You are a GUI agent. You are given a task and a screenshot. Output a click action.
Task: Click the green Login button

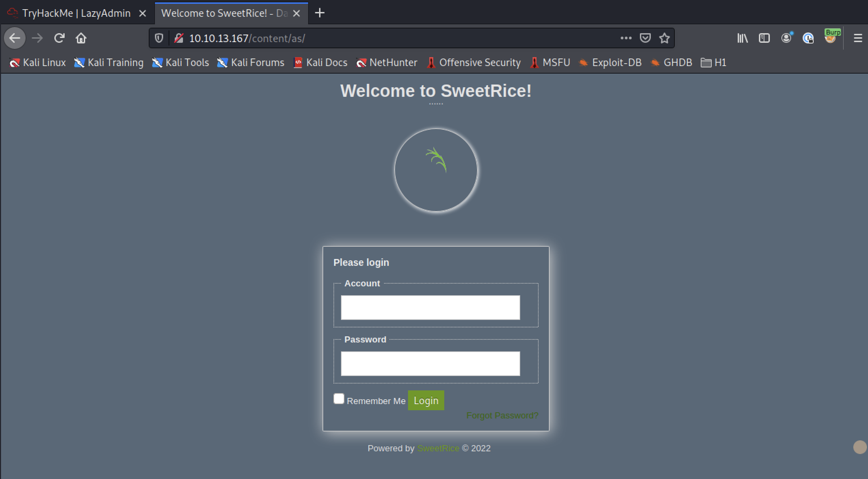click(426, 400)
